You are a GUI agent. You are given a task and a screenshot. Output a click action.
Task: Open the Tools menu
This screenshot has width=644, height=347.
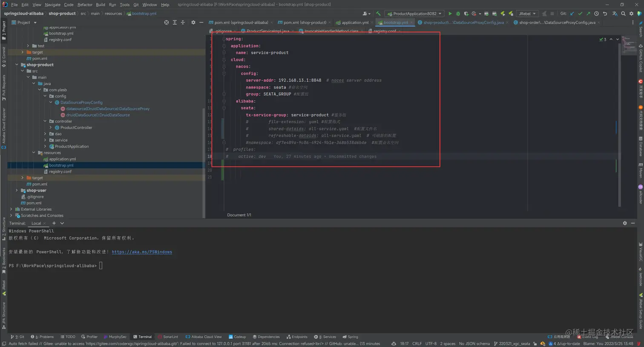(x=124, y=5)
